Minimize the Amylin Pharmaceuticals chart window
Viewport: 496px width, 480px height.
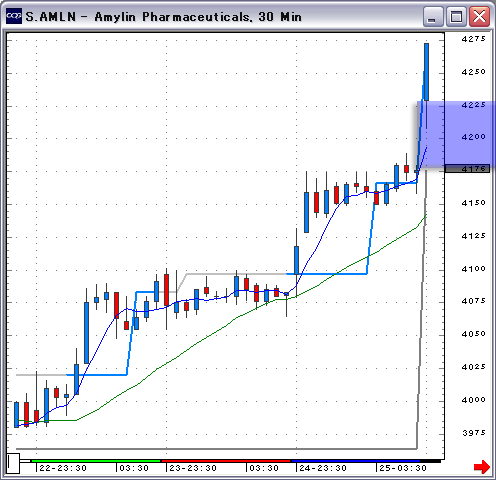click(433, 16)
